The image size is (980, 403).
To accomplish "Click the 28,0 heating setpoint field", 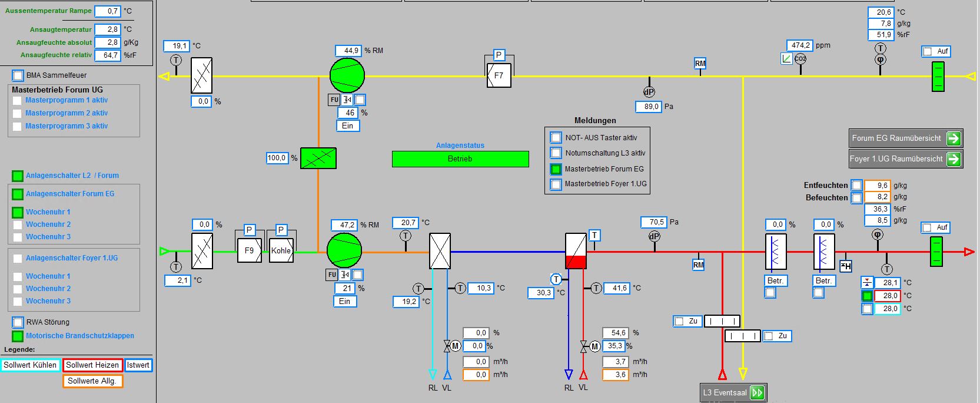I will (888, 296).
